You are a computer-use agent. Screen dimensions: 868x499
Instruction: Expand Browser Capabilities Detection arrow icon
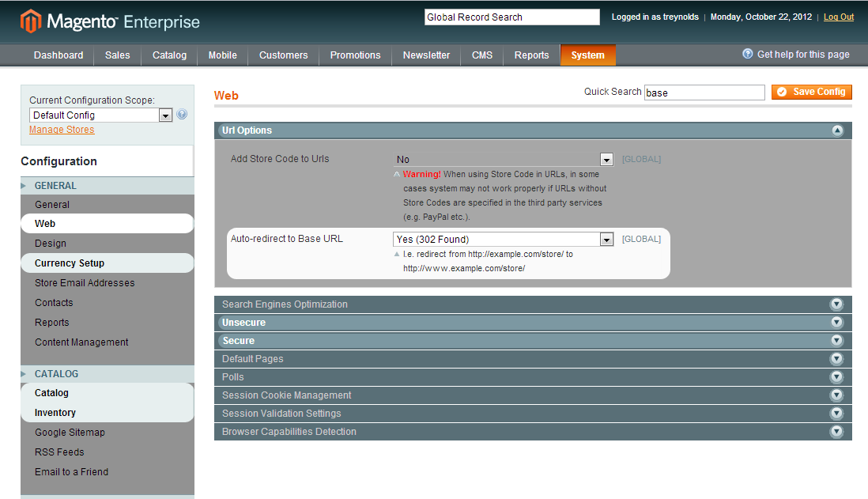pos(836,432)
